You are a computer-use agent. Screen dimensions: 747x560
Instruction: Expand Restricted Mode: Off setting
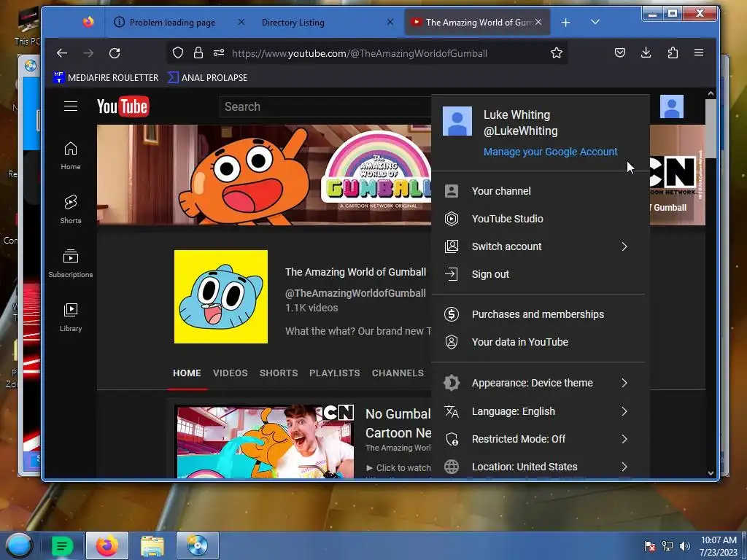click(538, 439)
